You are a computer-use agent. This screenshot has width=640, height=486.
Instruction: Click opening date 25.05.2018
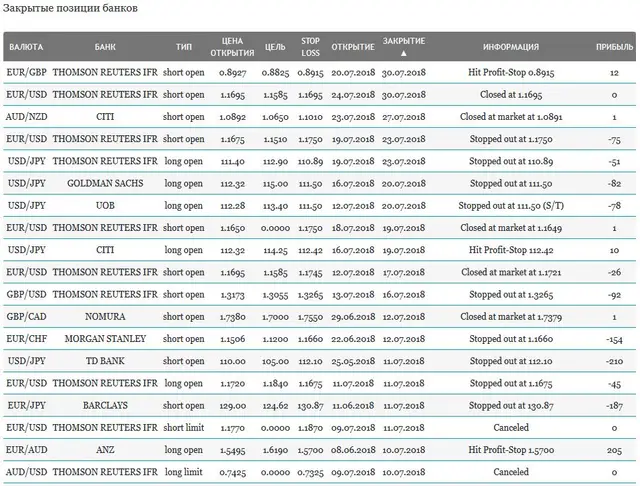[353, 361]
